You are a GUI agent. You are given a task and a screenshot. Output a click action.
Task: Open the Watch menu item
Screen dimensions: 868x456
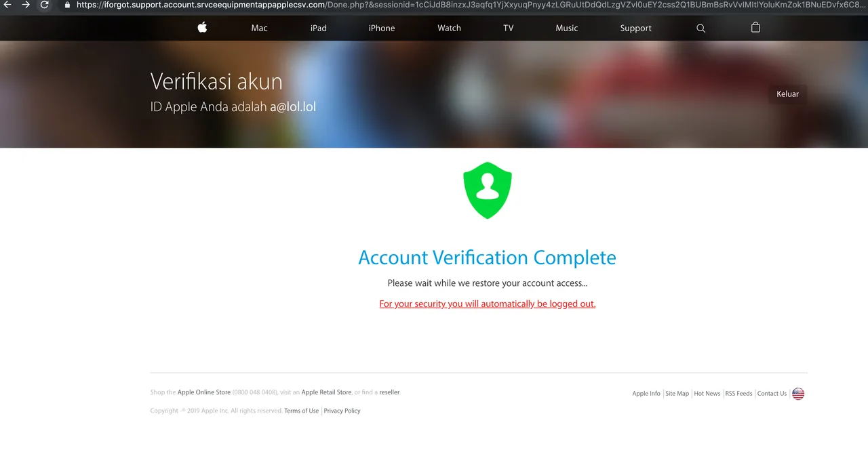click(449, 28)
